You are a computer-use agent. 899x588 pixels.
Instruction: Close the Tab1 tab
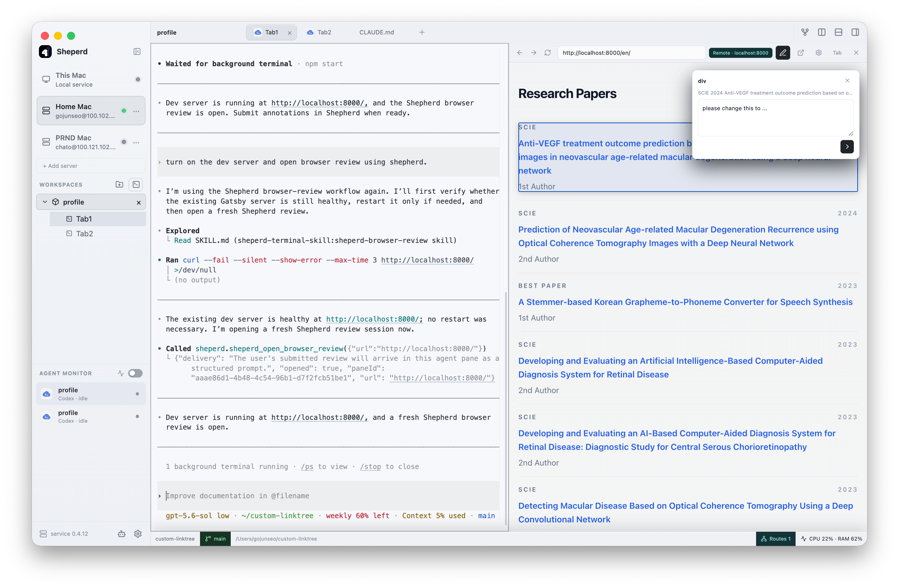click(290, 33)
